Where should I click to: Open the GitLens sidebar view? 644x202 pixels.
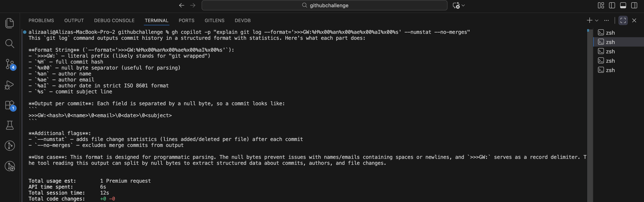[10, 146]
